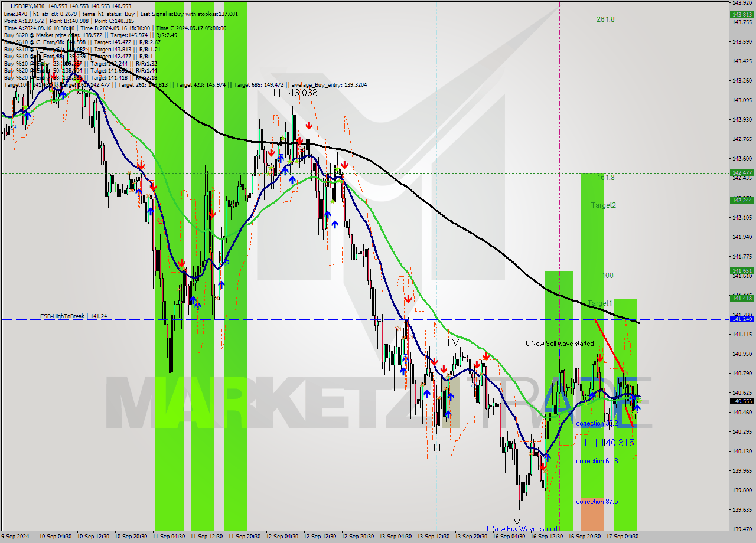Click the blue buy arrow at 16 Sep low

(547, 456)
